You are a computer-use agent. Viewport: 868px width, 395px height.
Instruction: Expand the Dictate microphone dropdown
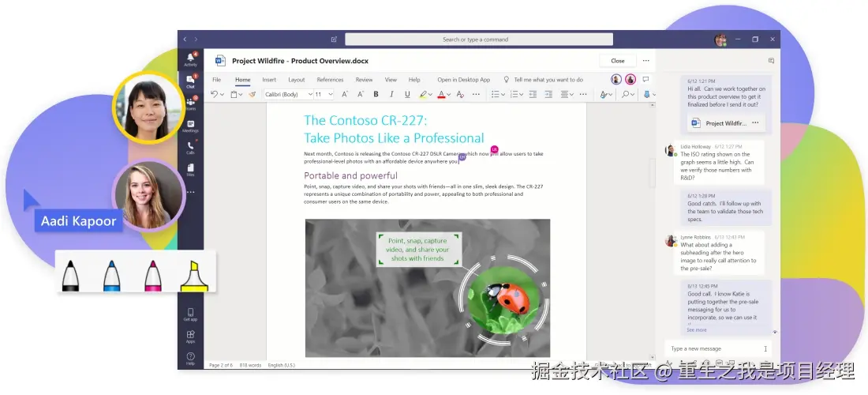[x=654, y=95]
